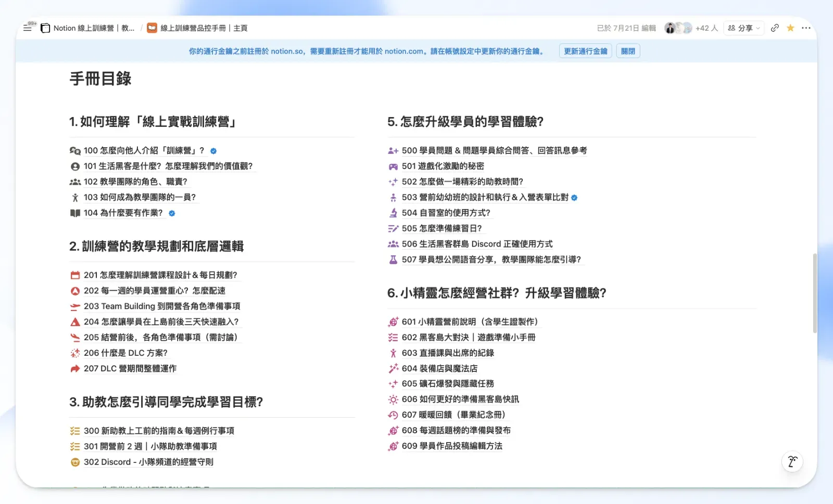This screenshot has width=833, height=504.
Task: Open breadcrumb Notion 線上訓練營
Action: [x=88, y=28]
